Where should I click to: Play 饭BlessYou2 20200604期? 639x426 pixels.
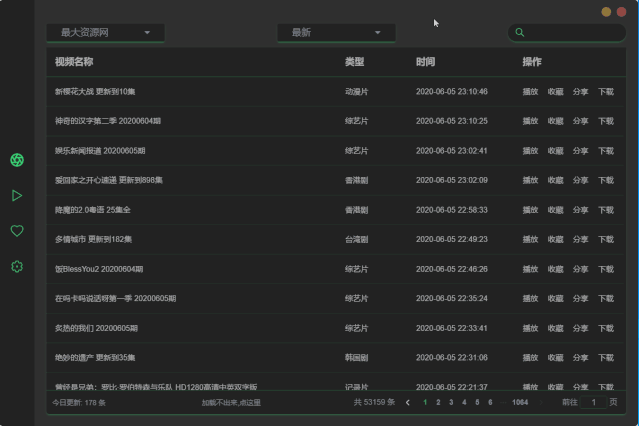(530, 269)
